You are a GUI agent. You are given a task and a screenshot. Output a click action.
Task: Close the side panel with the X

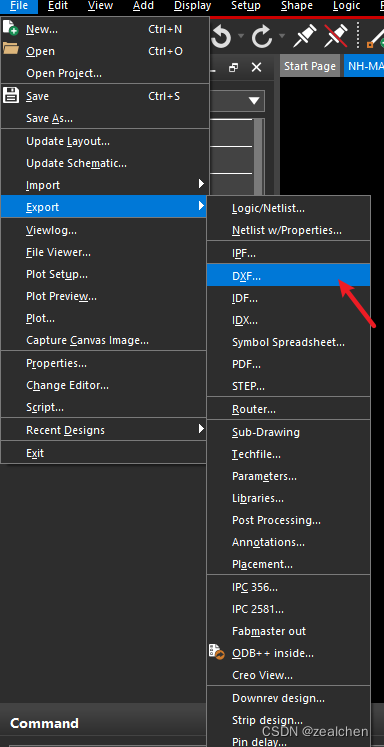point(256,67)
